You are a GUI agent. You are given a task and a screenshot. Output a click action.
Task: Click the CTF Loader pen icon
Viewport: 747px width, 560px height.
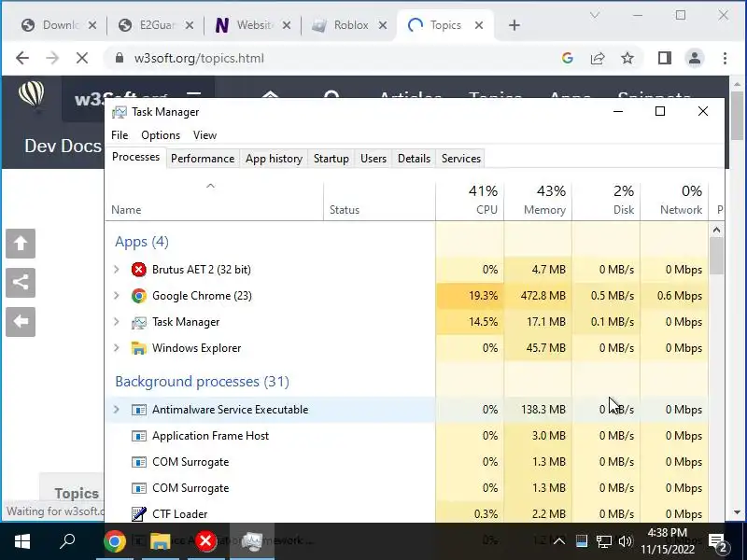pos(138,514)
